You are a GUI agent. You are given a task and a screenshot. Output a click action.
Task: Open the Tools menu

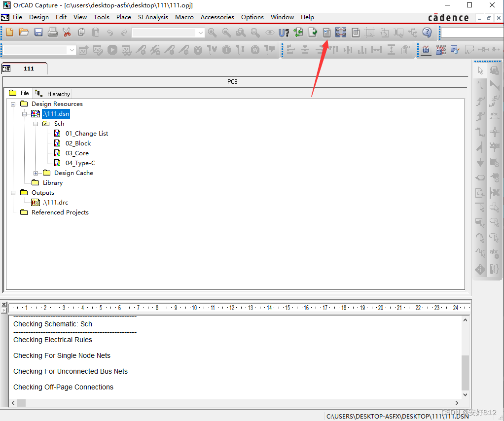(102, 17)
